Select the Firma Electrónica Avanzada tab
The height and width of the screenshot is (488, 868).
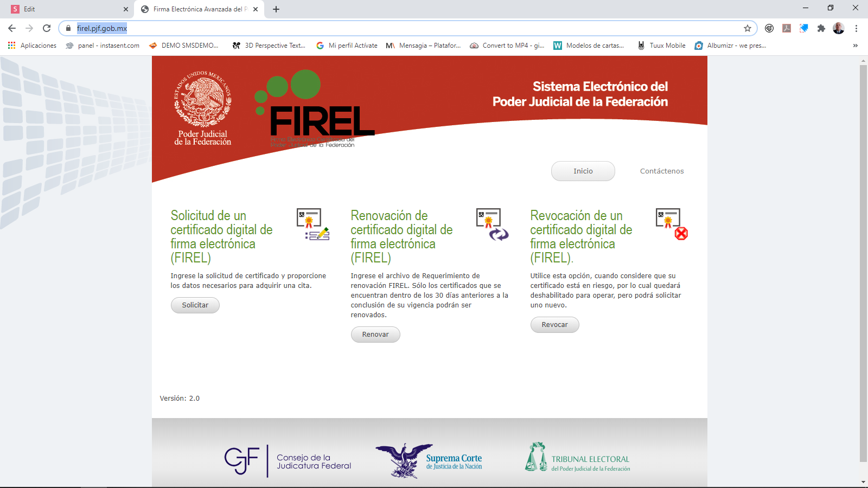click(199, 9)
